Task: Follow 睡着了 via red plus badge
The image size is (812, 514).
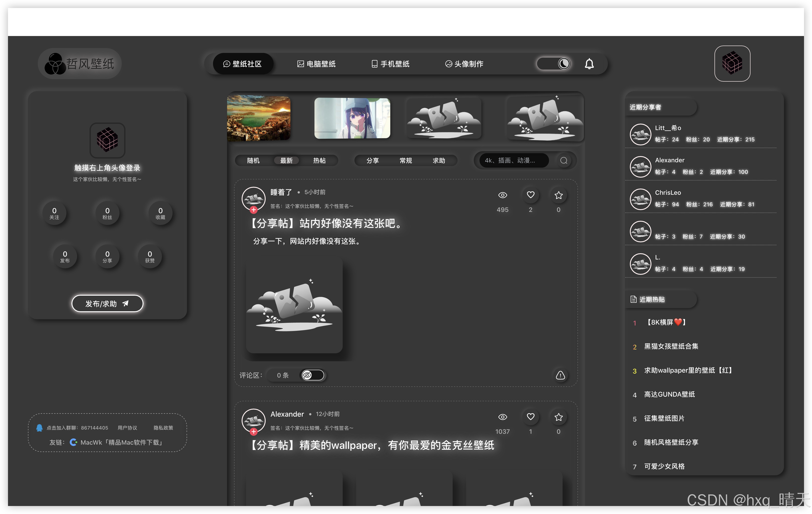Action: (x=254, y=210)
